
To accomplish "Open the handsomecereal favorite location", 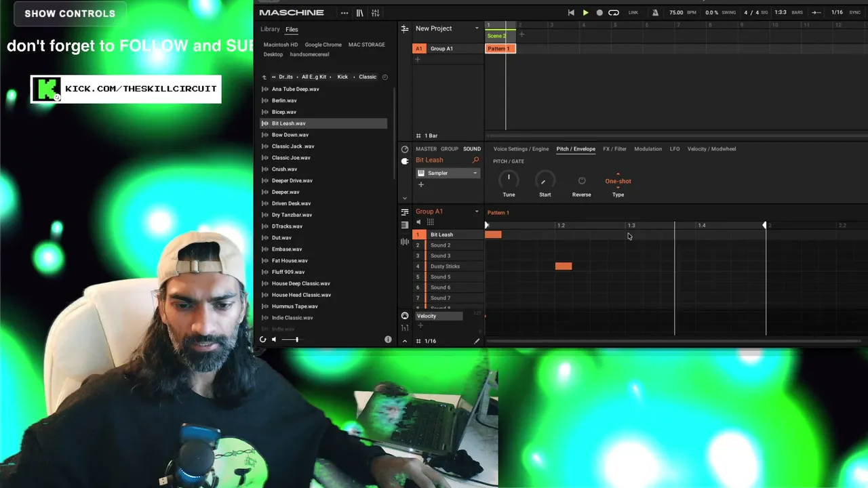I will (310, 54).
